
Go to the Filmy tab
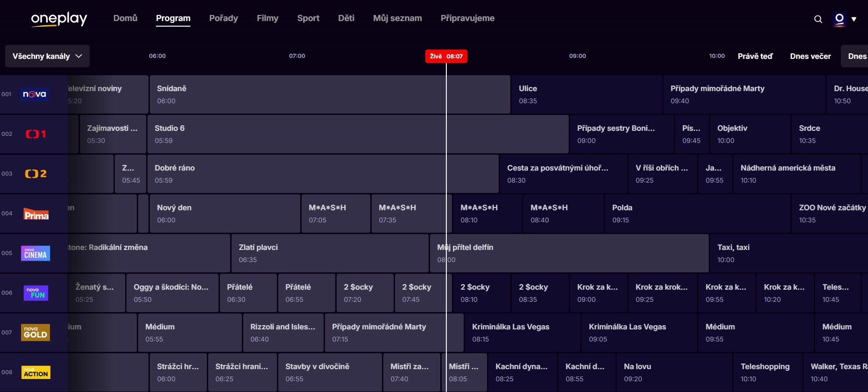pos(267,18)
